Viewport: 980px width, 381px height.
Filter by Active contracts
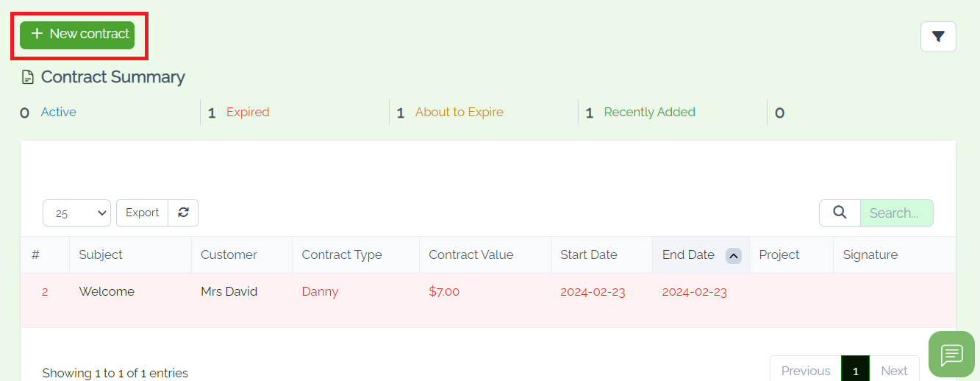(59, 112)
